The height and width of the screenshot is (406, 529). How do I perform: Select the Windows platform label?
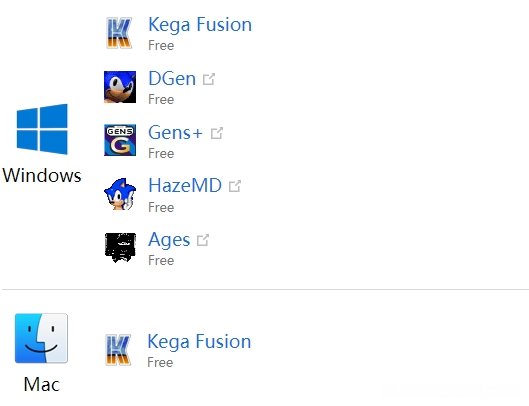[42, 175]
